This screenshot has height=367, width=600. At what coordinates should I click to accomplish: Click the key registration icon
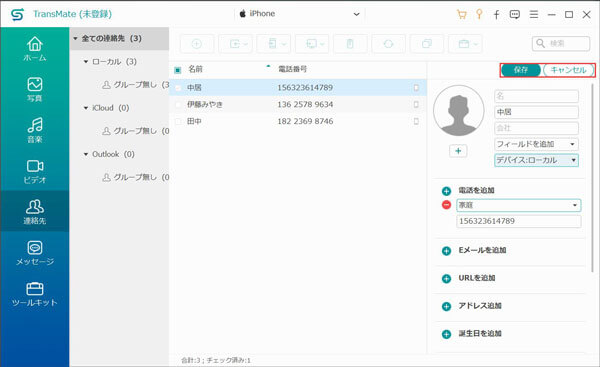[x=479, y=15]
